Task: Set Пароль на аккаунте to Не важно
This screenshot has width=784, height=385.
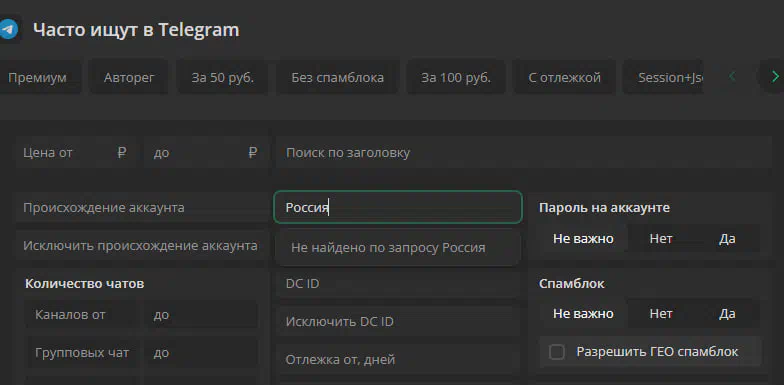Action: click(x=583, y=238)
